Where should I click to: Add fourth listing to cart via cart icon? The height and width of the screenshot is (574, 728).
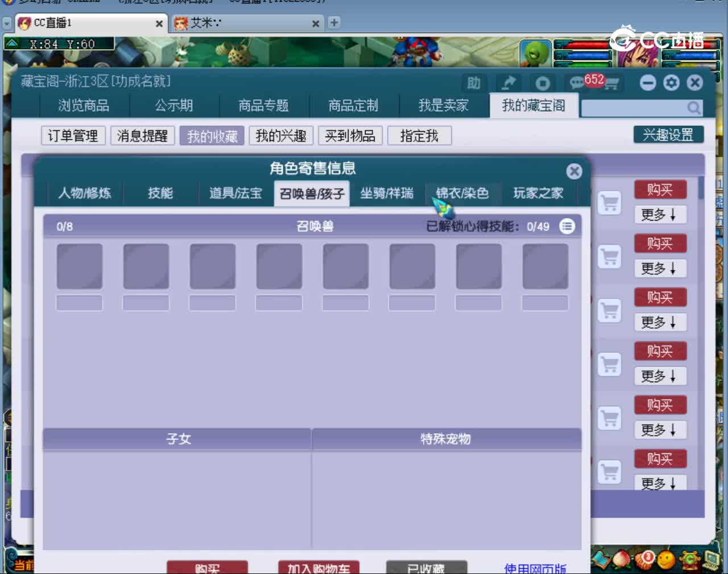(x=610, y=365)
